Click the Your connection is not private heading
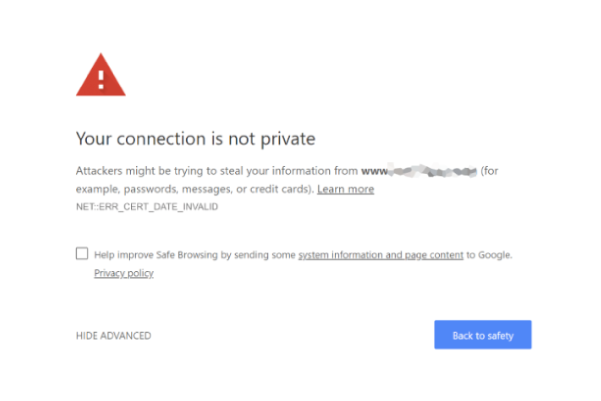This screenshot has width=601, height=401. pyautogui.click(x=195, y=139)
